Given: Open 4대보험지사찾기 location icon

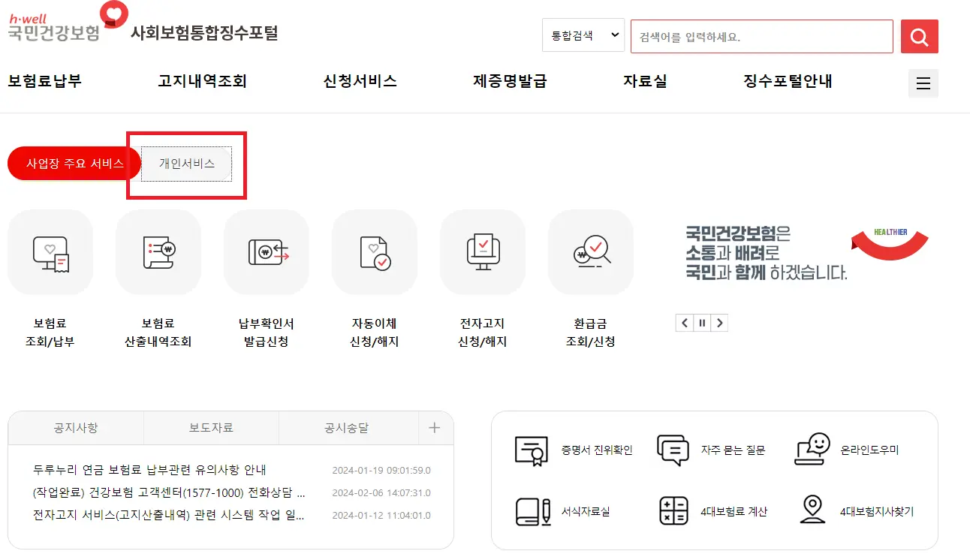Looking at the screenshot, I should pos(812,511).
